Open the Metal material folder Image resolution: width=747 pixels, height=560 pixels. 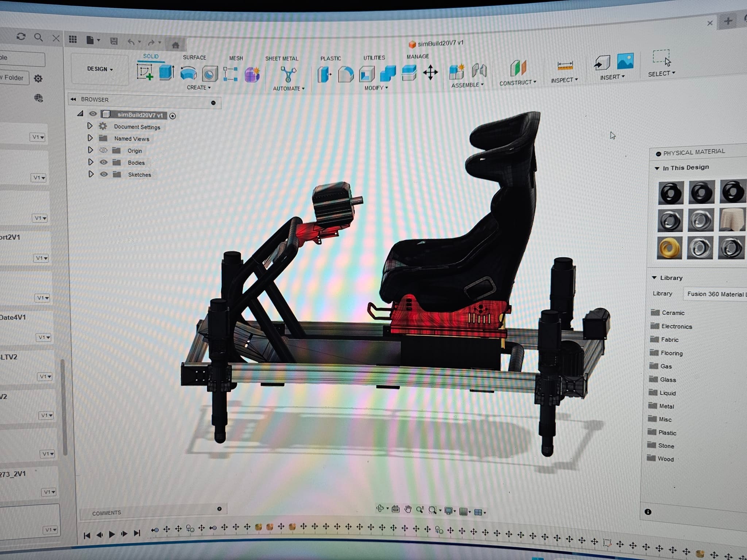point(666,406)
